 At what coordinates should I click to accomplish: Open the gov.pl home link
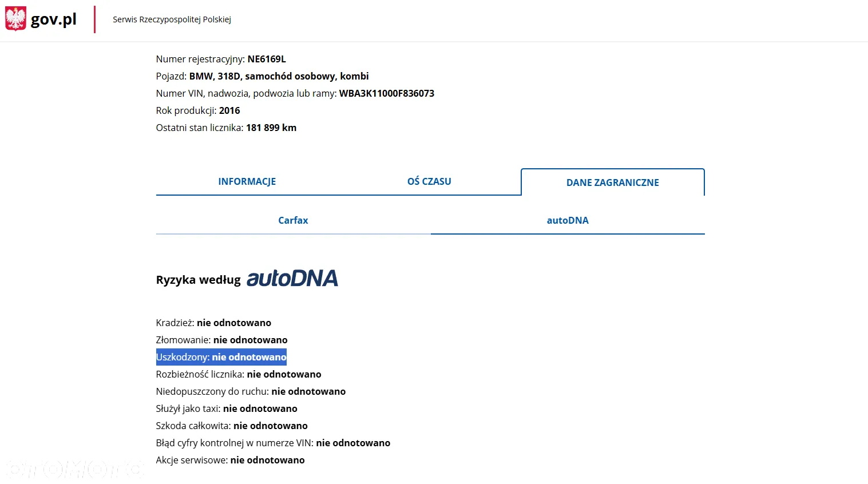(53, 19)
